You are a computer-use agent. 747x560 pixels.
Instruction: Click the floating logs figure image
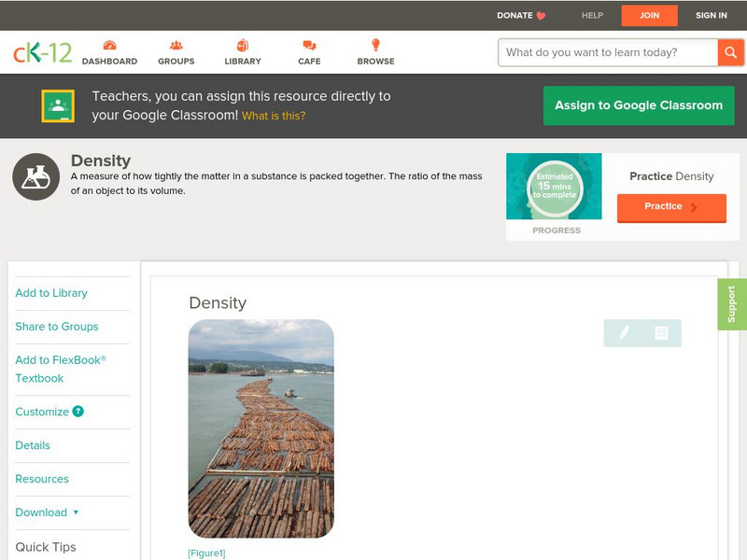(x=261, y=428)
